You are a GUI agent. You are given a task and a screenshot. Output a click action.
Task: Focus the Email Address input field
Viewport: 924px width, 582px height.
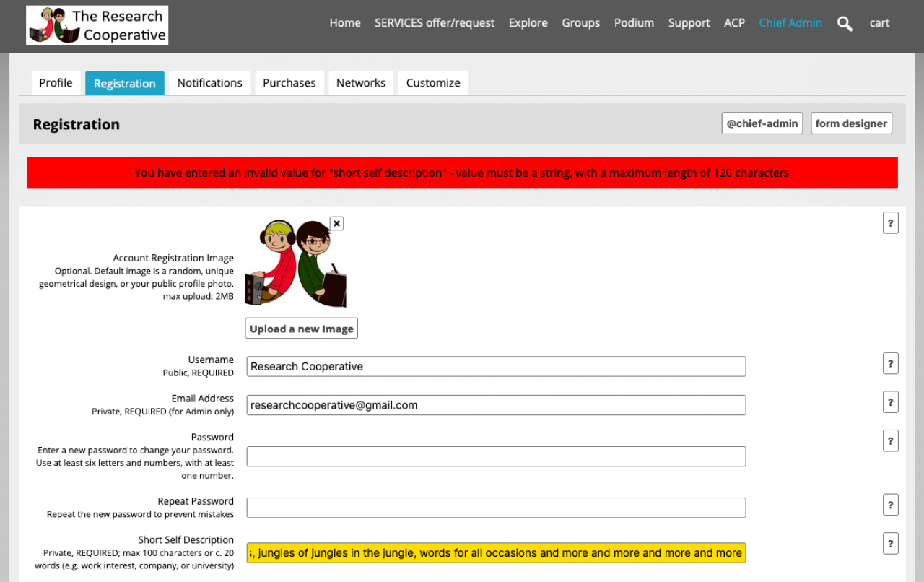click(x=496, y=405)
